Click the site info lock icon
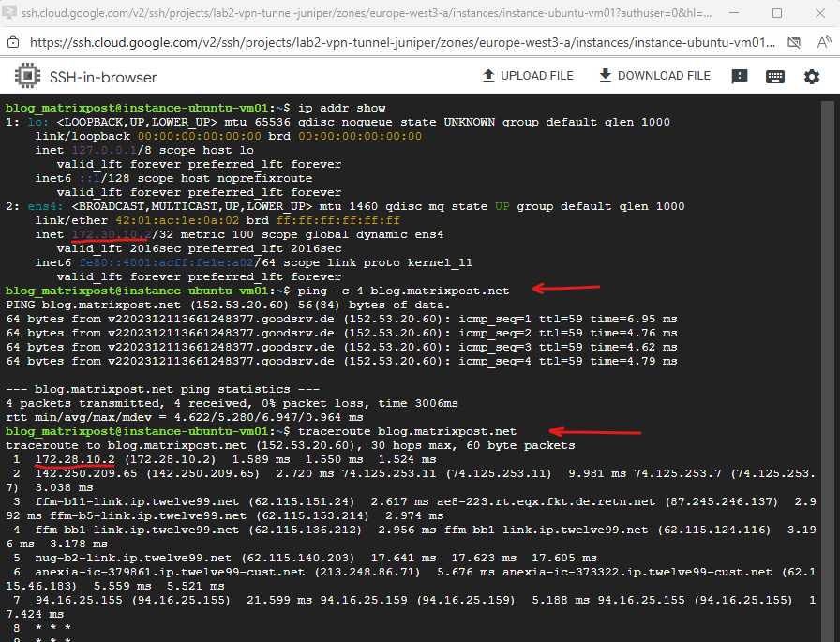840x642 pixels. pyautogui.click(x=13, y=43)
